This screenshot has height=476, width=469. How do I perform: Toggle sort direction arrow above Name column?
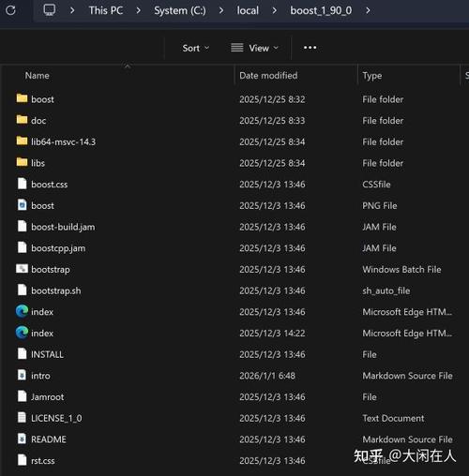(128, 66)
